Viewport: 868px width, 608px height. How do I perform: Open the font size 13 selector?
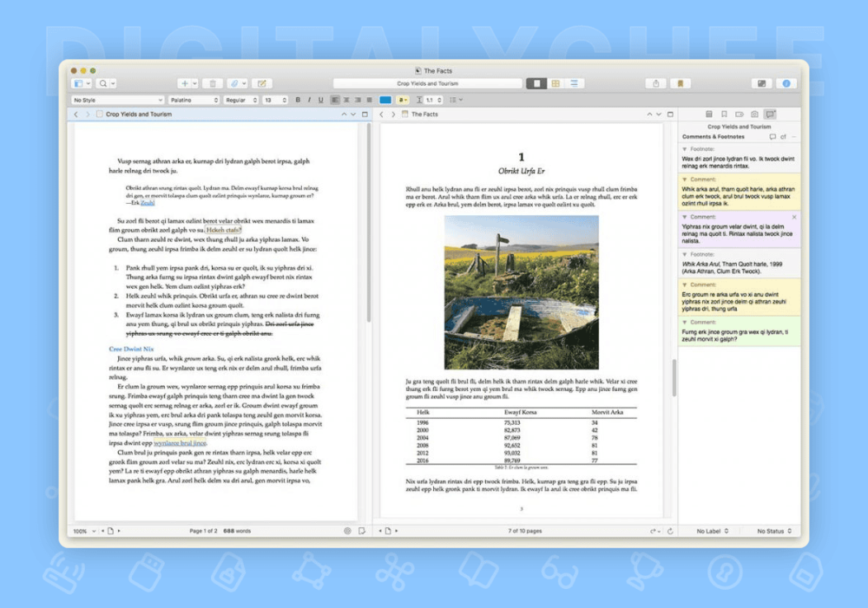pyautogui.click(x=275, y=100)
